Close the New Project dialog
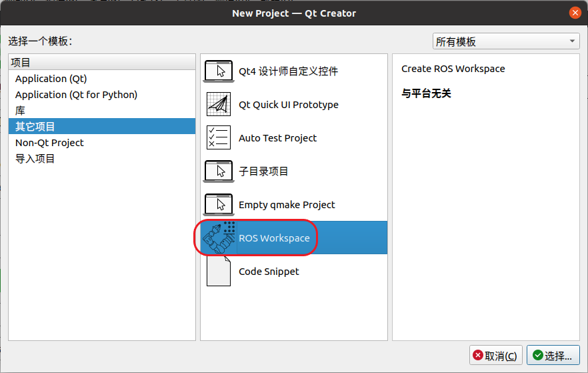 (x=575, y=13)
